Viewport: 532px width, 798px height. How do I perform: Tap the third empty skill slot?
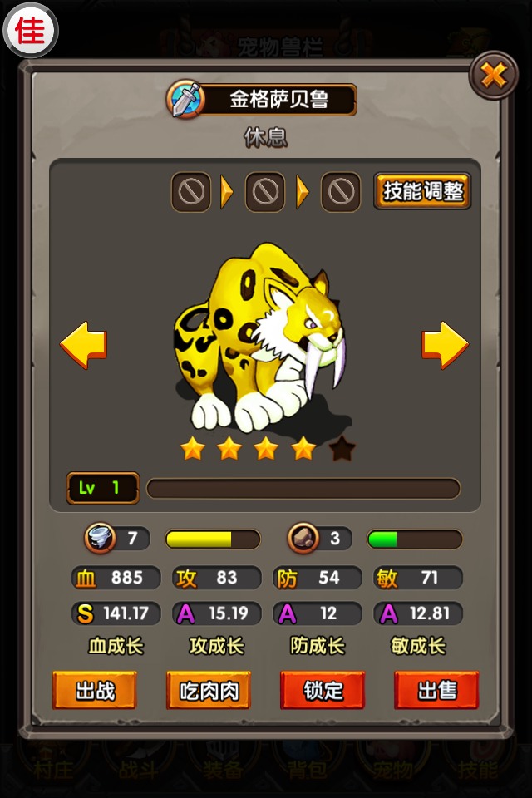(341, 192)
